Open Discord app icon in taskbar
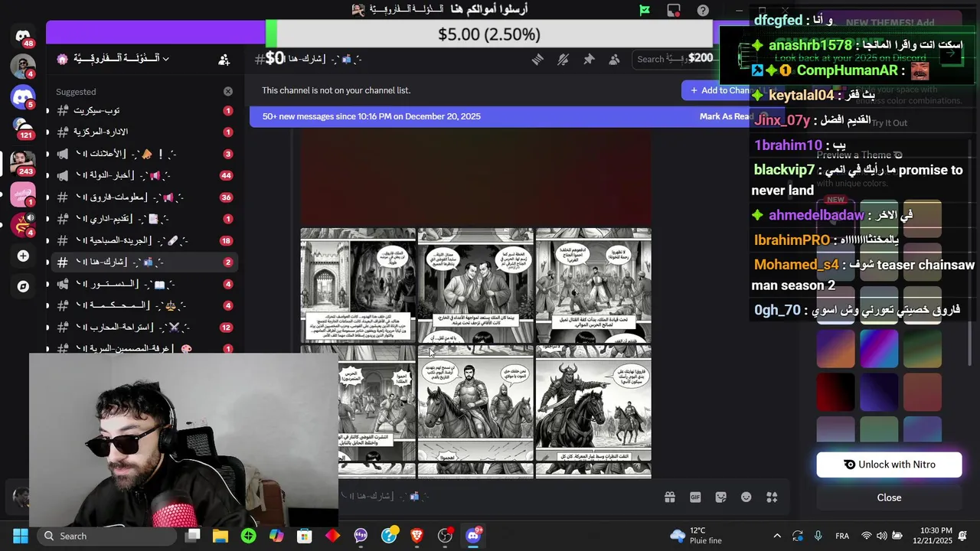The width and height of the screenshot is (980, 551). point(473,536)
